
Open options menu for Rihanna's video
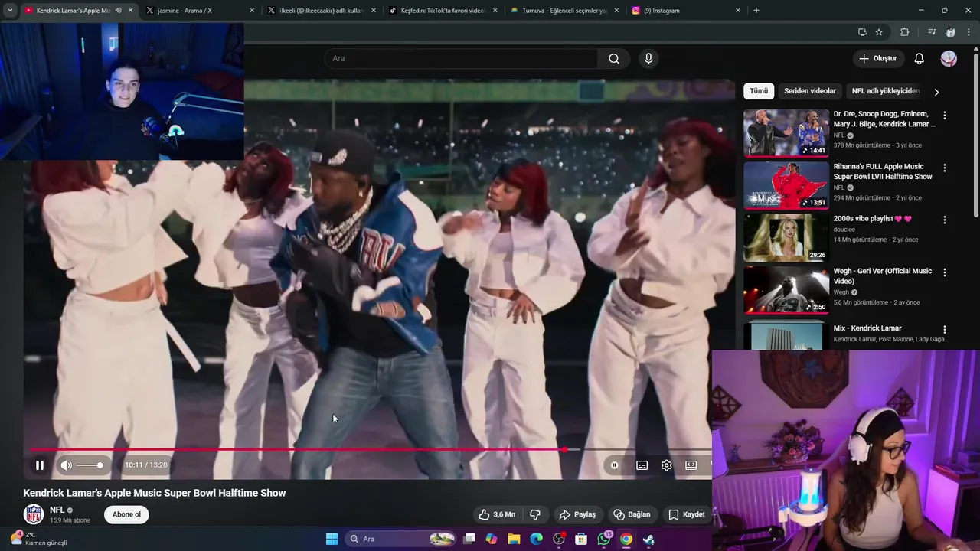coord(945,168)
